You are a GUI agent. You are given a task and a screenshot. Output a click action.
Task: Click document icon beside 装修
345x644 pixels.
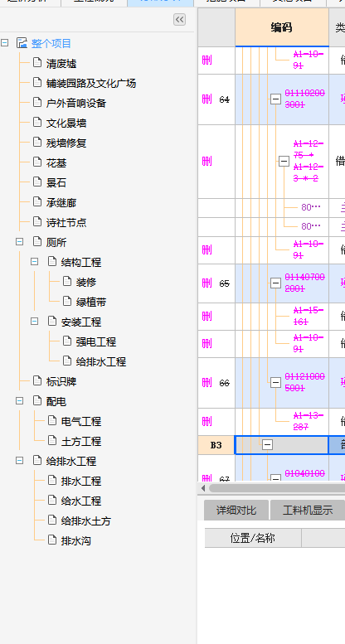point(67,281)
